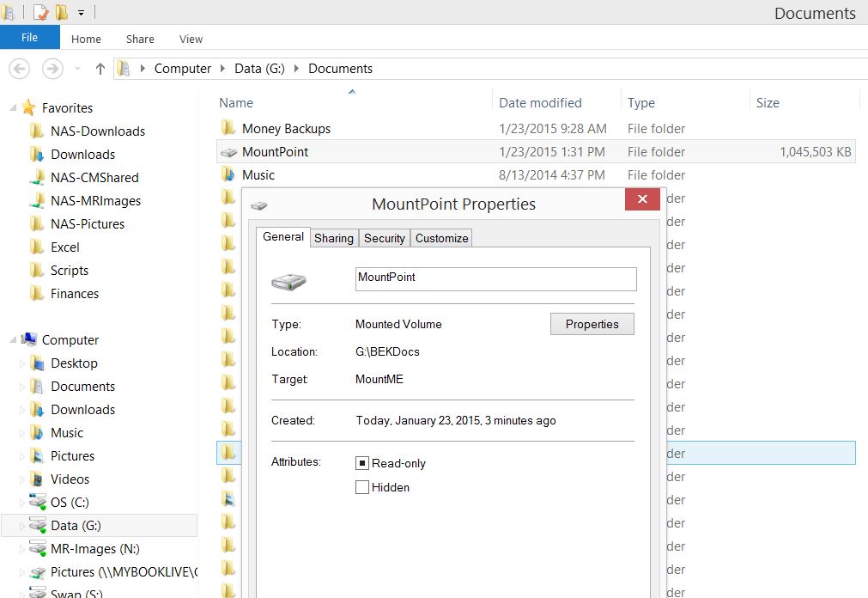Click the Back navigation arrow

(x=19, y=69)
